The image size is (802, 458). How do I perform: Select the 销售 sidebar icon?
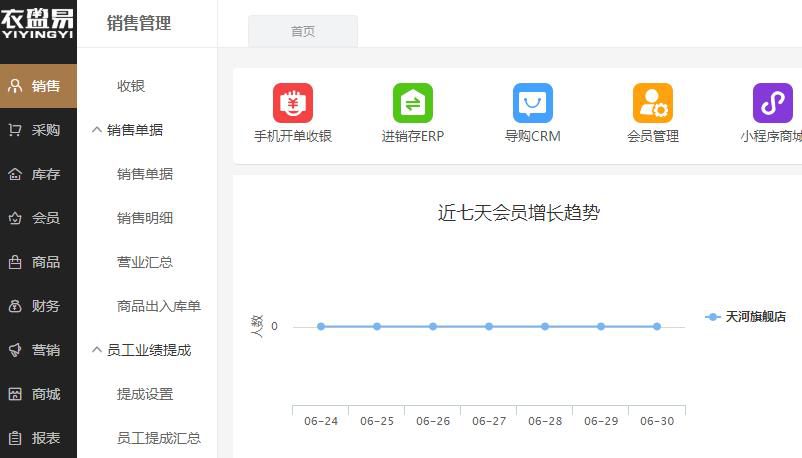[x=15, y=86]
